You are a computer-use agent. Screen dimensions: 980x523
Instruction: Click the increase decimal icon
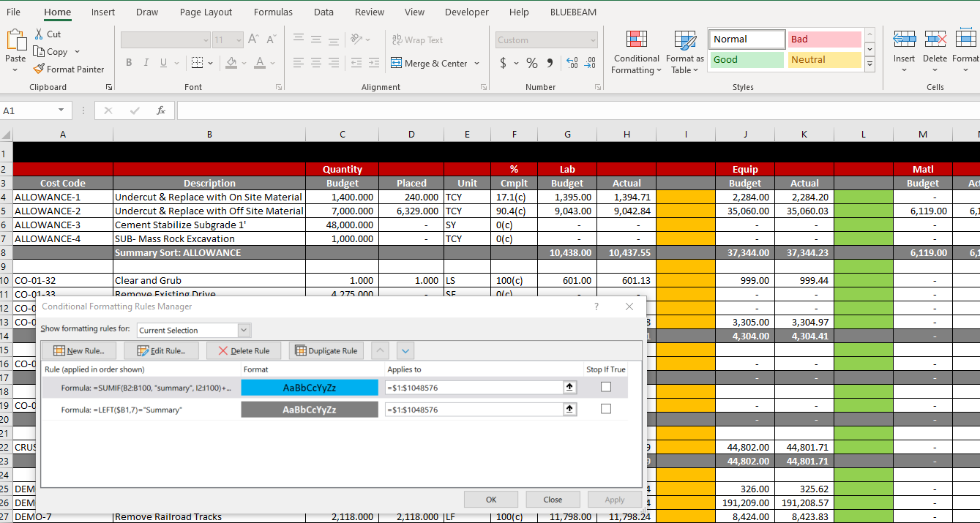click(572, 64)
